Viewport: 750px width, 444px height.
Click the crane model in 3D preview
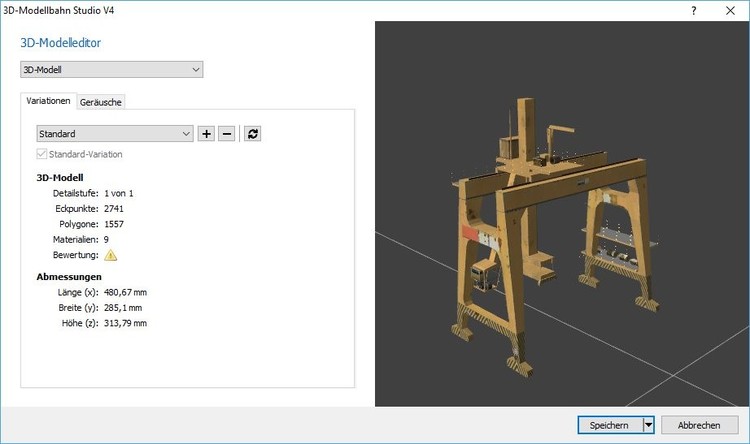point(555,239)
